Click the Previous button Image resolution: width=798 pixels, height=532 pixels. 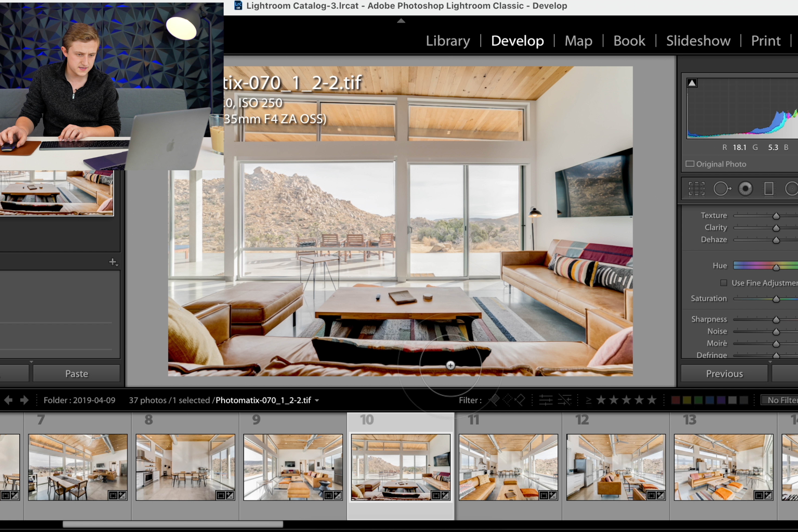pyautogui.click(x=724, y=374)
